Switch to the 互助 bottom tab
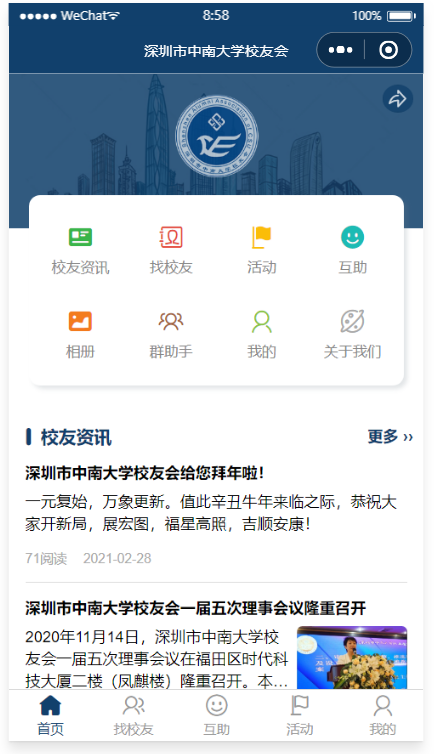Viewport: 434px width, 754px height. pyautogui.click(x=216, y=716)
